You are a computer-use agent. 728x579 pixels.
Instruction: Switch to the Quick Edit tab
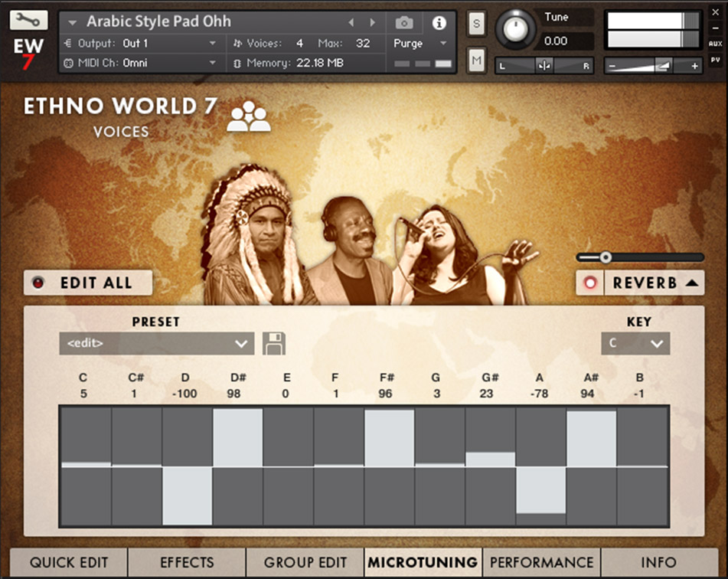point(69,562)
